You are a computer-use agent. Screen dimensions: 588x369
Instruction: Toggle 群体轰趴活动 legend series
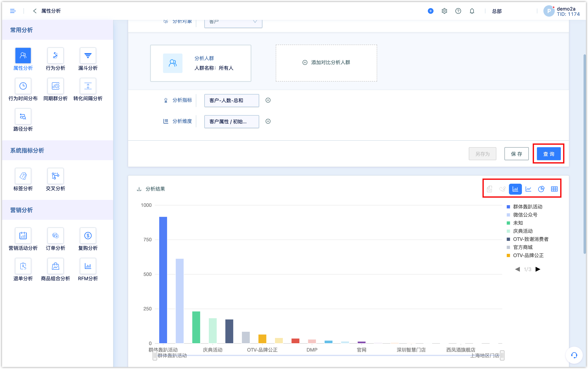pos(524,207)
